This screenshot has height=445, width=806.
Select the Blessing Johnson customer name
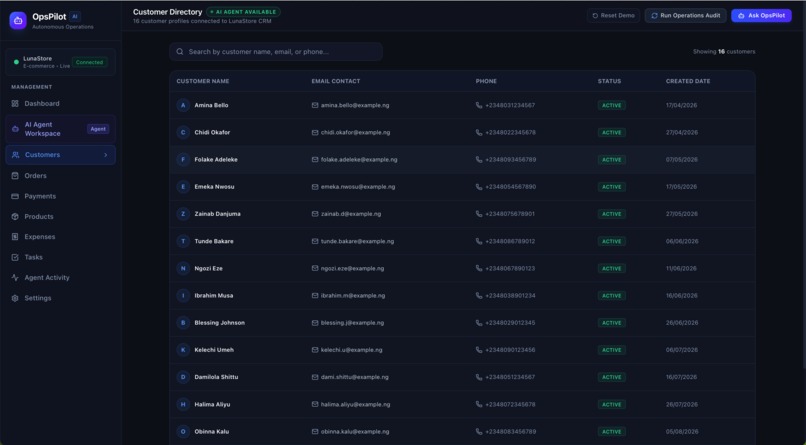click(x=219, y=323)
